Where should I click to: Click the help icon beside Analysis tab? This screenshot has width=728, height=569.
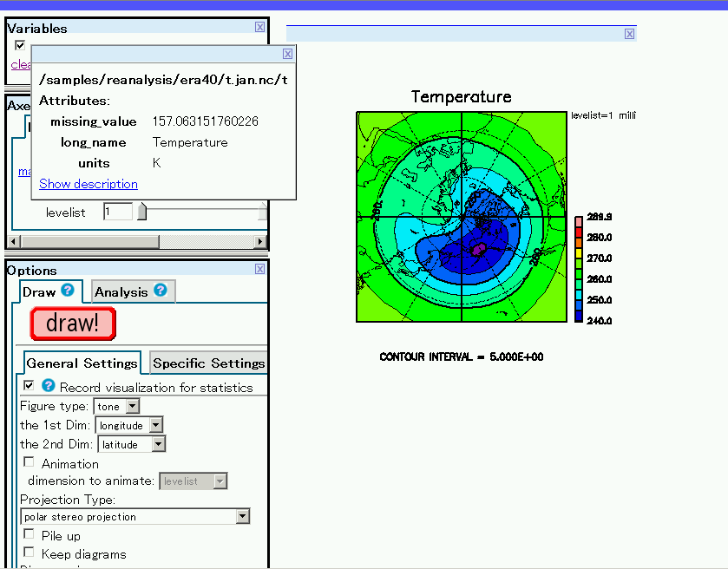161,291
